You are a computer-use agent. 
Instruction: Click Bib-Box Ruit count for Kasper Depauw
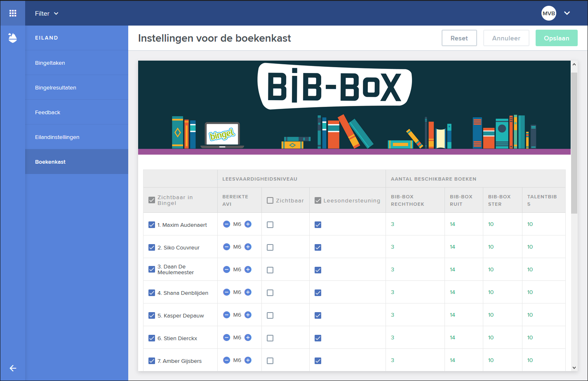(453, 315)
